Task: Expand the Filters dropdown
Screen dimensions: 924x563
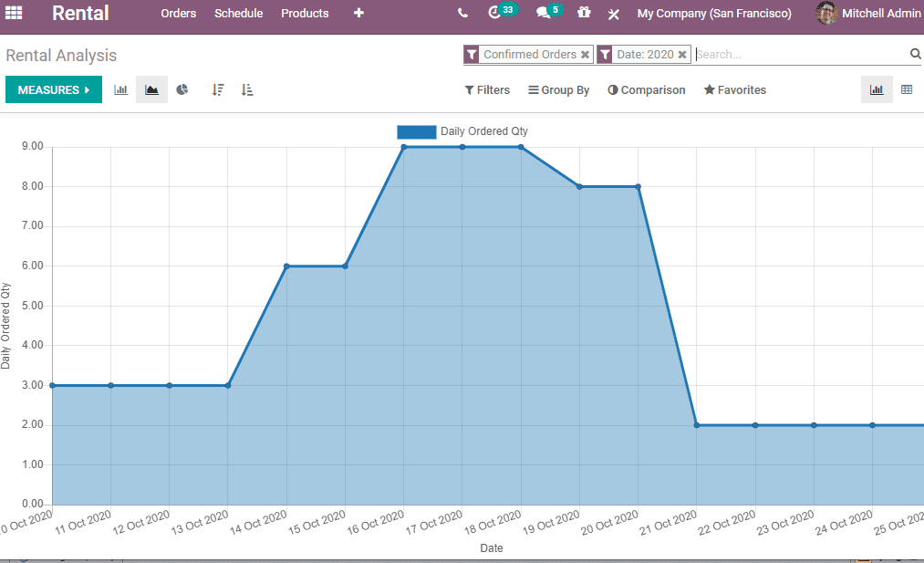Action: pyautogui.click(x=487, y=89)
